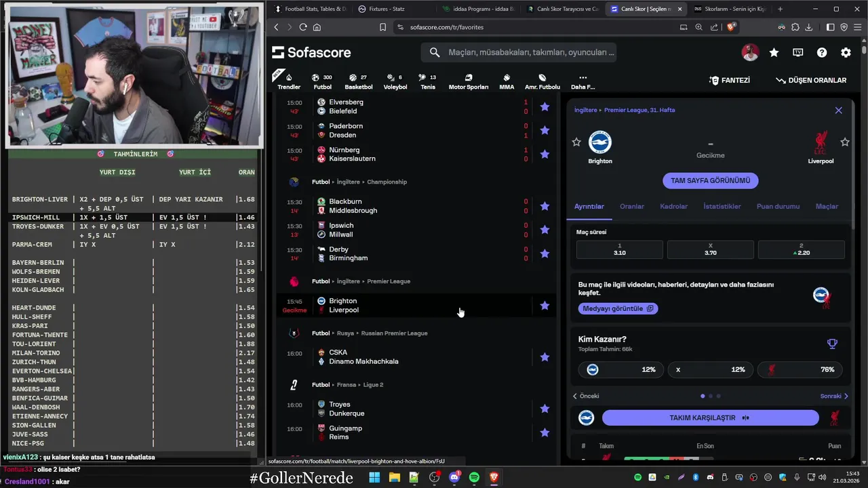Unfavorite the Paderborn–Dresden match star

545,130
